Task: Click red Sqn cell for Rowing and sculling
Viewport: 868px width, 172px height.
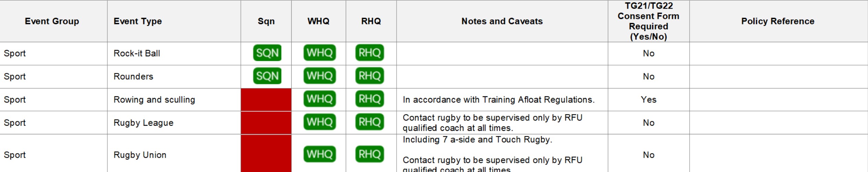Action: point(266,100)
